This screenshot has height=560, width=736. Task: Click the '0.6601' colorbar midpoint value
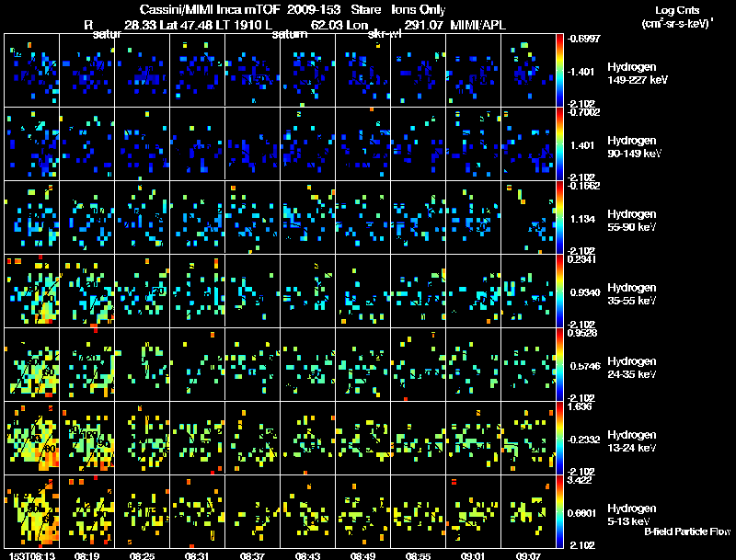582,514
